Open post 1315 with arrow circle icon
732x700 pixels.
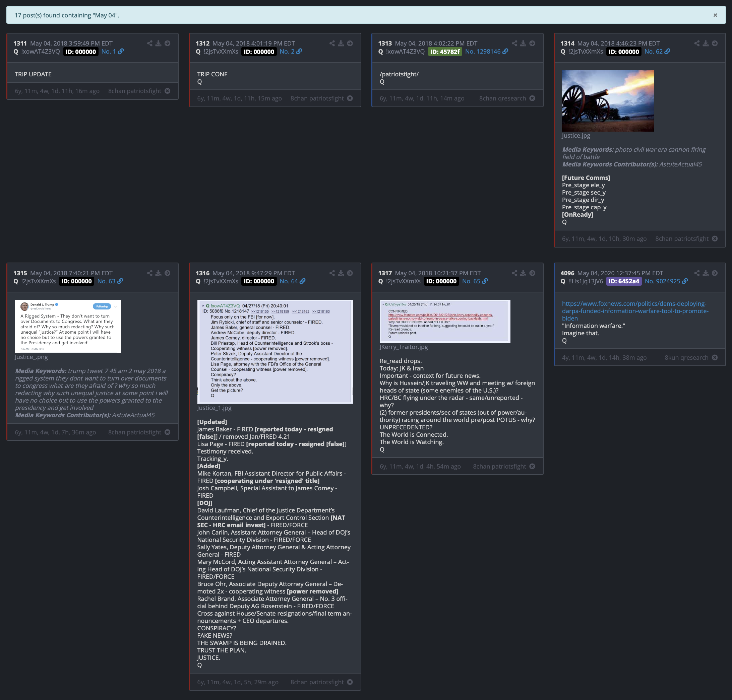[x=167, y=273]
